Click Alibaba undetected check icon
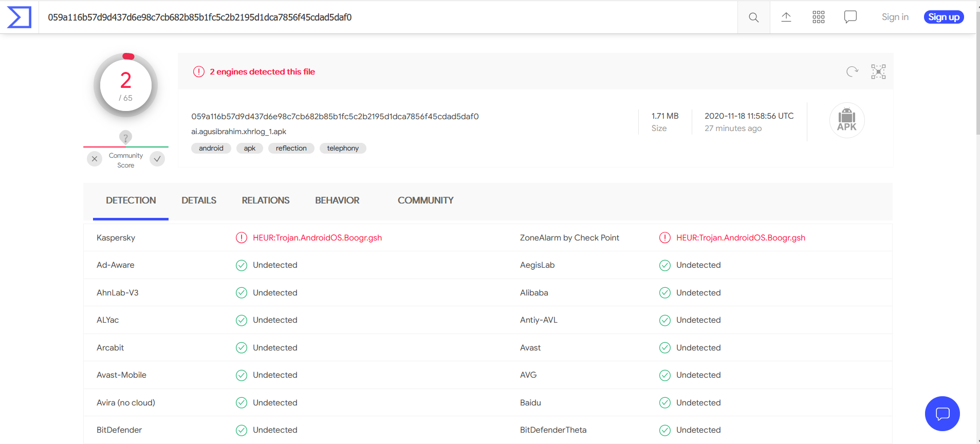The image size is (980, 444). click(665, 293)
